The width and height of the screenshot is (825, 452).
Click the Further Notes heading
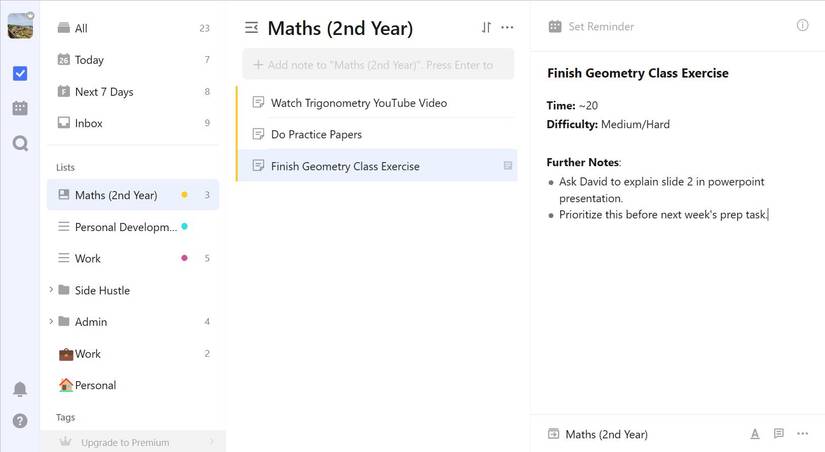point(583,162)
